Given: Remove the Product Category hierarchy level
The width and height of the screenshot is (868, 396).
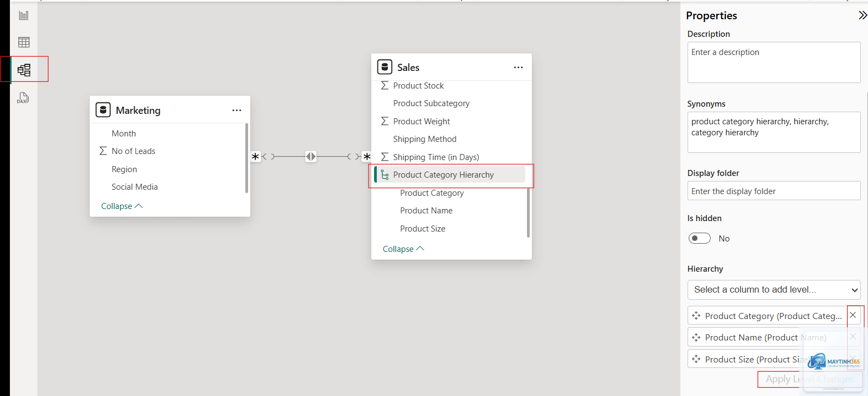Looking at the screenshot, I should (853, 315).
